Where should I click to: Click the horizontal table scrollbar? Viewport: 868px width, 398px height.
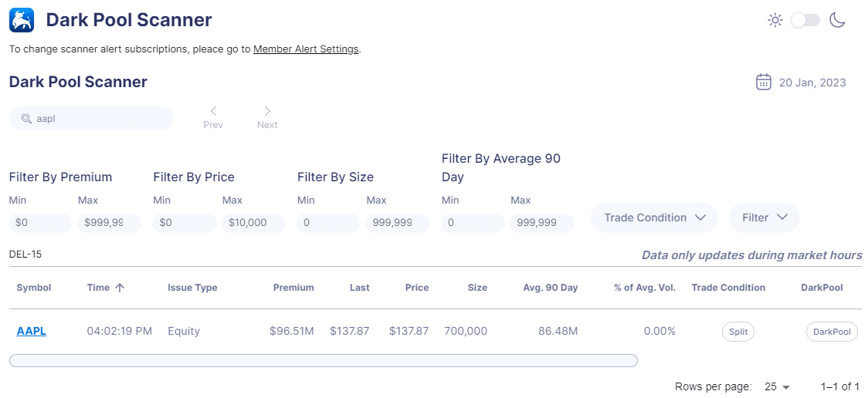[324, 360]
